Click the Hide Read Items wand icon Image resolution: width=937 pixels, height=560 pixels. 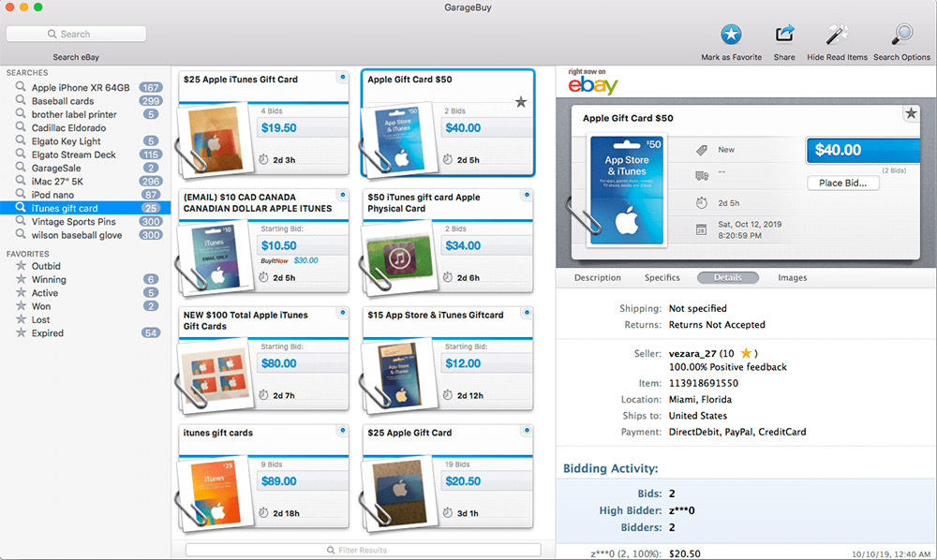pyautogui.click(x=837, y=34)
